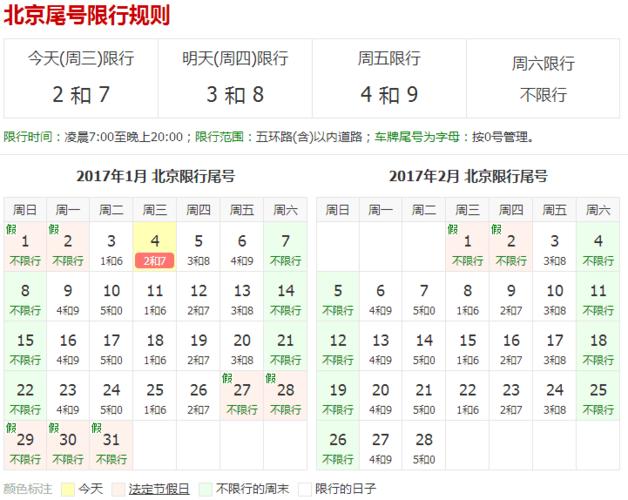Select January 31 holiday cell
Screen dimensions: 628x500
tap(111, 446)
